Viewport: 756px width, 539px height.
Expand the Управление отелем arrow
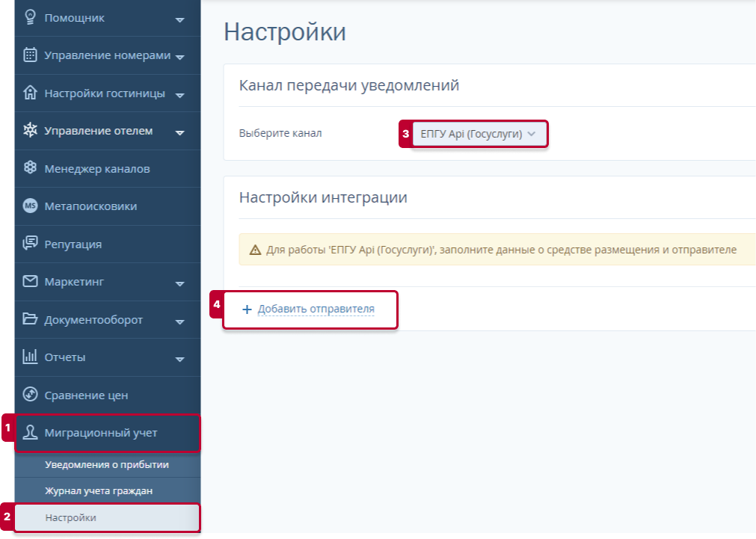pyautogui.click(x=179, y=133)
